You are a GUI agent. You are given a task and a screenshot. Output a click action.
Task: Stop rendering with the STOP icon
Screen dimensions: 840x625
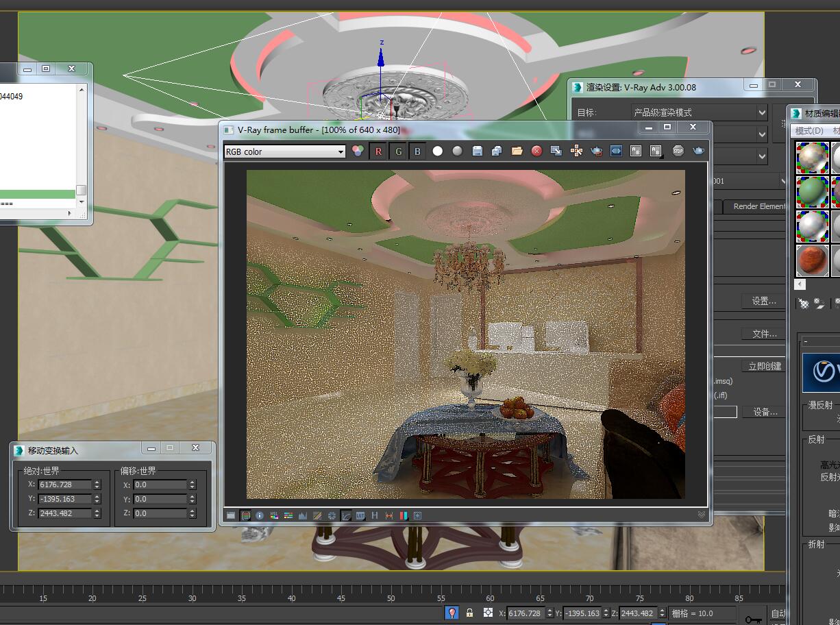(678, 151)
